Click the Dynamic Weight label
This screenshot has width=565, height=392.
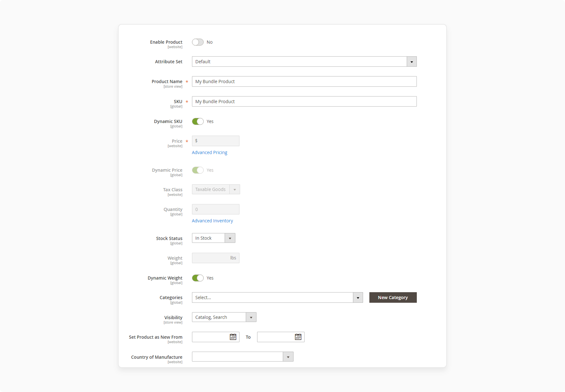[165, 278]
